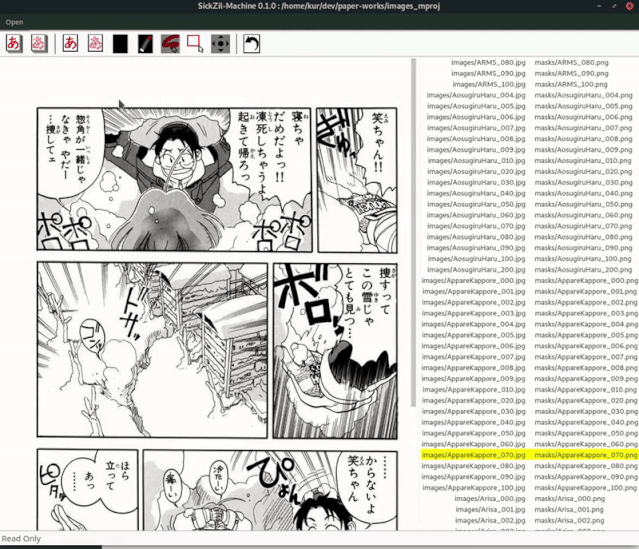Select masks/AosugiruHaru_030.png entry
Image resolution: width=639 pixels, height=549 pixels.
coord(584,182)
